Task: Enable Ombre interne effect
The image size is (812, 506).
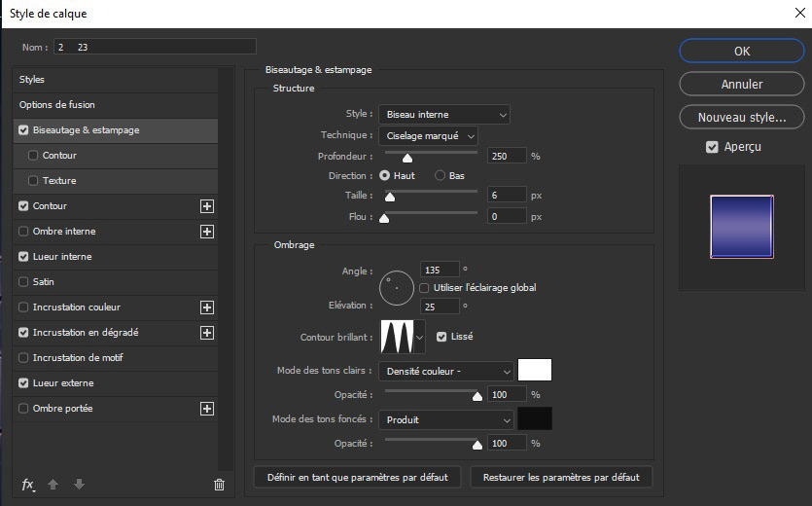Action: 23,232
